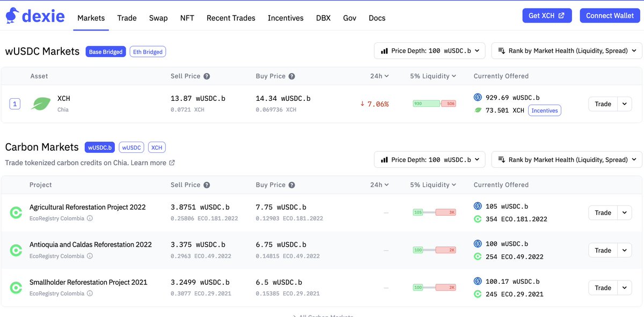Expand 5% Liquidity column selector in Carbon Markets
This screenshot has width=644, height=317.
[x=433, y=185]
